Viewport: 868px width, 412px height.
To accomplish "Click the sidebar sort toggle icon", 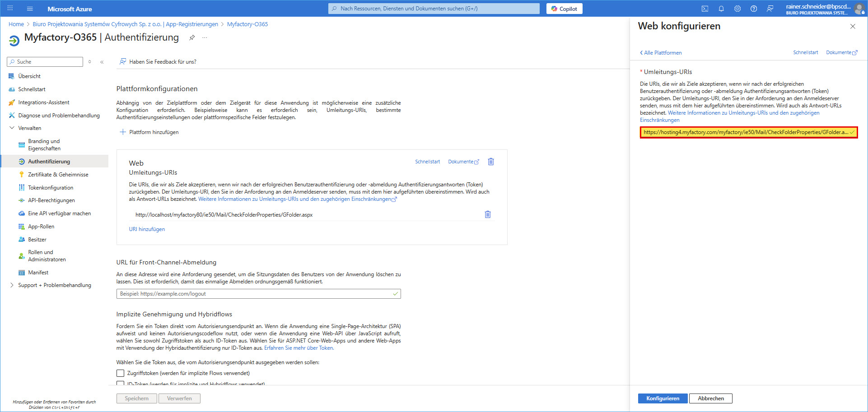I will (x=90, y=62).
